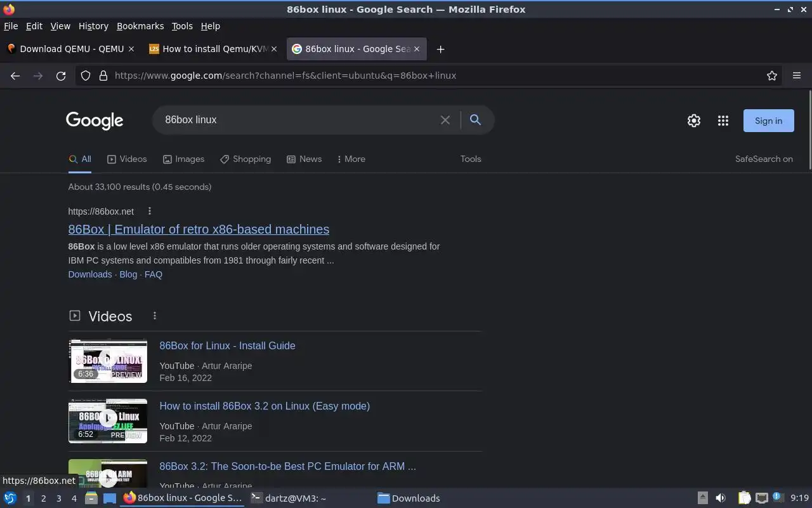This screenshot has height=508, width=812.
Task: Open volume control in system tray
Action: (721, 498)
